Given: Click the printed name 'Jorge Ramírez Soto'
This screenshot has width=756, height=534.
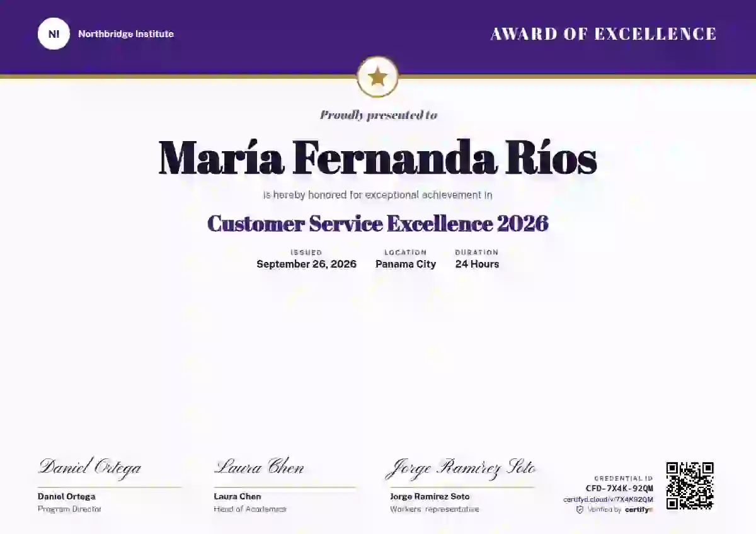Looking at the screenshot, I should pos(430,497).
